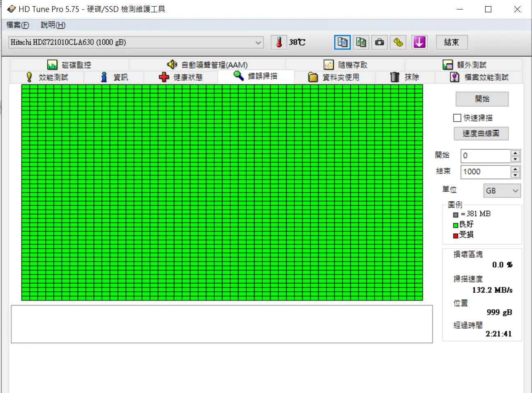
Task: Click the scatter chart icon of 隨機存取
Action: (328, 65)
